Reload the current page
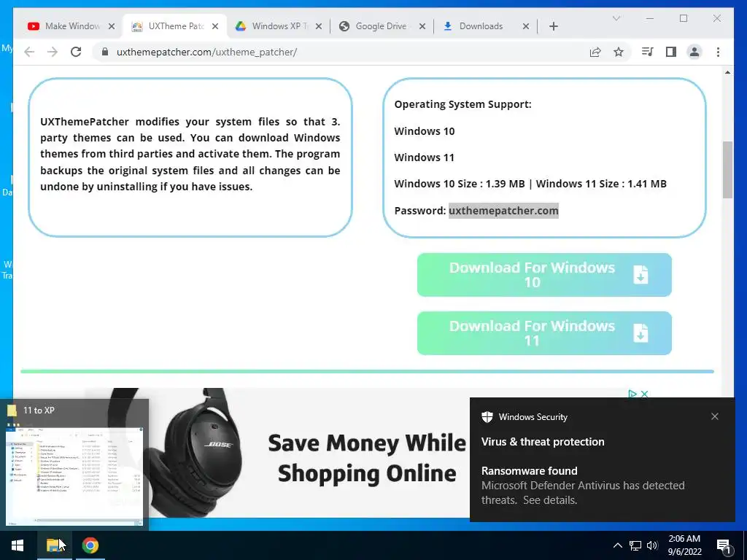Screen dimensions: 747x560 (x=76, y=52)
